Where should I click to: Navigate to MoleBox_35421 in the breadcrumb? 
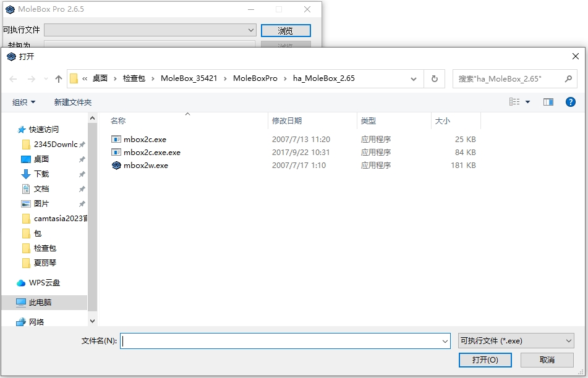(189, 78)
